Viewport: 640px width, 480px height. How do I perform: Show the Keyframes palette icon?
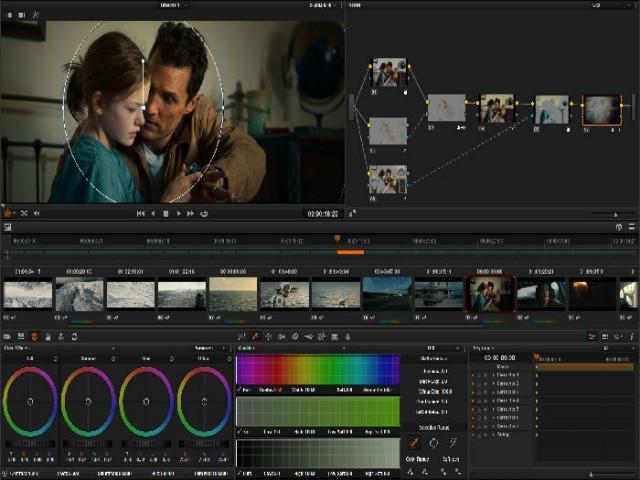[x=591, y=337]
